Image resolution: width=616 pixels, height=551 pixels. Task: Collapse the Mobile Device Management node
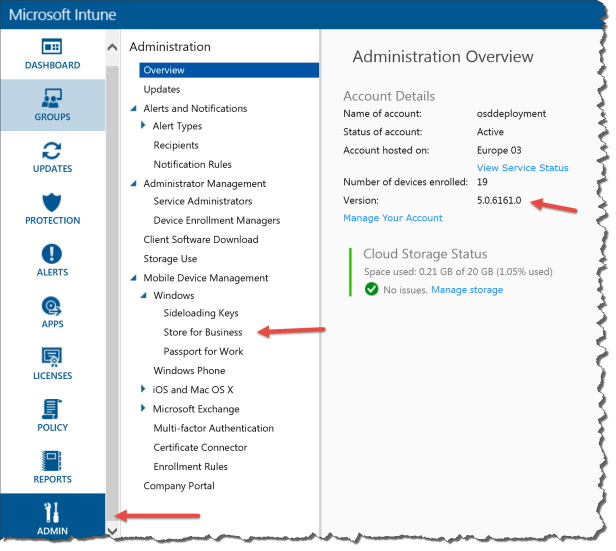pyautogui.click(x=134, y=278)
